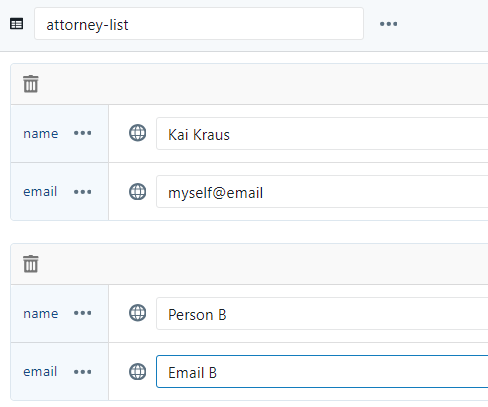The image size is (488, 407).
Task: Click the globe icon beside myself@email
Action: click(137, 192)
